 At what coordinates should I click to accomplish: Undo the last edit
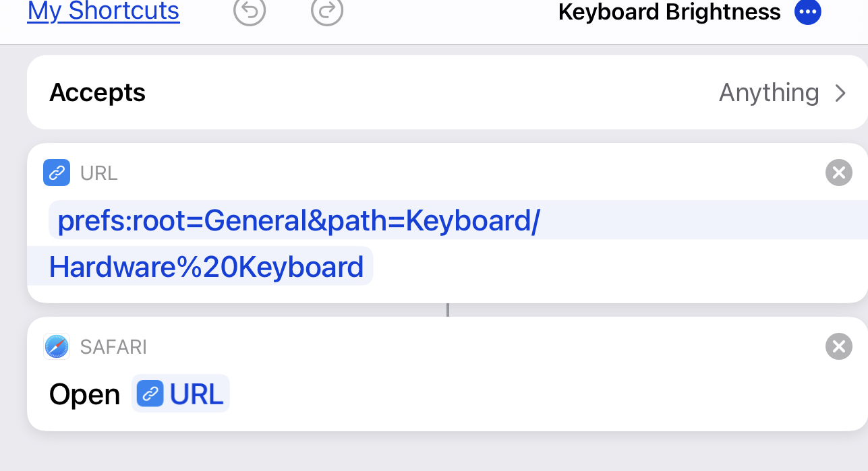[x=250, y=11]
